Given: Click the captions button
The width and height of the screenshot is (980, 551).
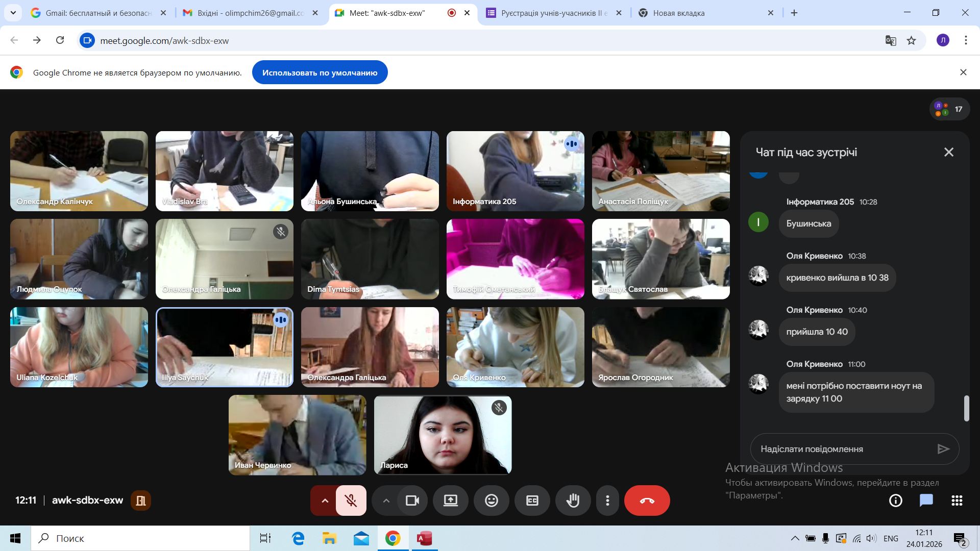Looking at the screenshot, I should point(532,500).
